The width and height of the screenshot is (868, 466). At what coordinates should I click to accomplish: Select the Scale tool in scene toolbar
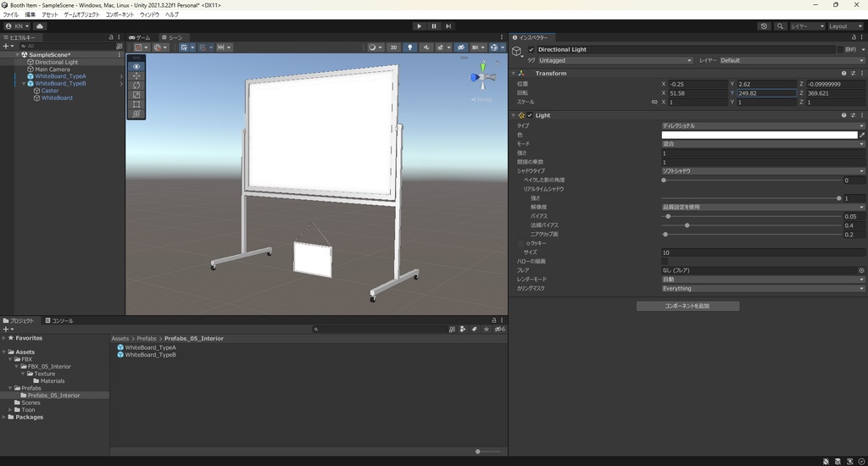(136, 95)
